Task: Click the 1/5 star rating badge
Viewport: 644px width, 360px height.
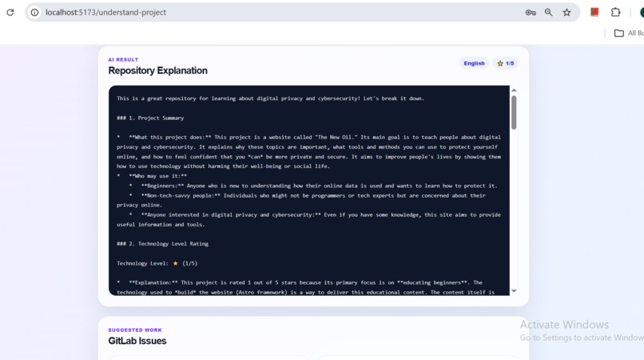Action: click(505, 63)
